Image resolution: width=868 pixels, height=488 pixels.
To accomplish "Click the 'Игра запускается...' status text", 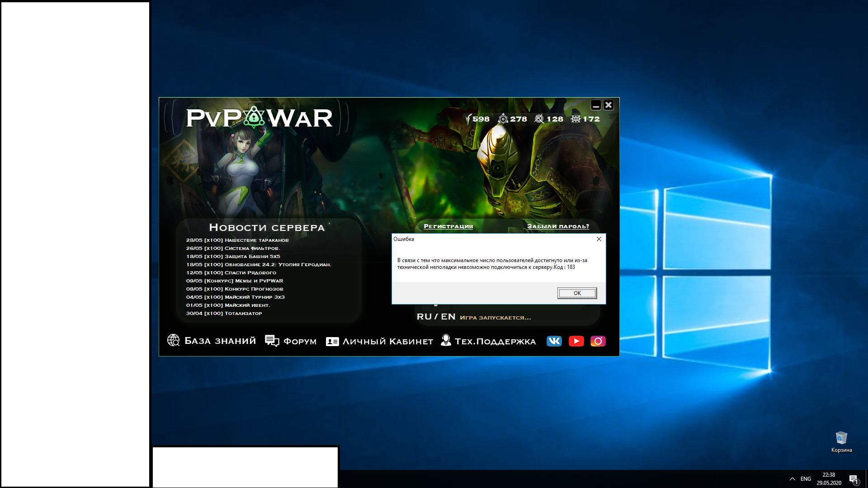I will (x=495, y=318).
